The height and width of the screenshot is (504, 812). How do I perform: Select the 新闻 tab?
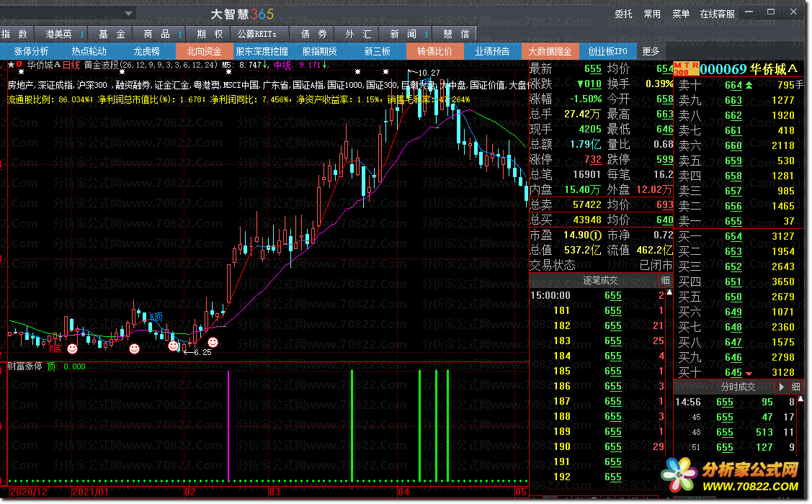(x=403, y=34)
